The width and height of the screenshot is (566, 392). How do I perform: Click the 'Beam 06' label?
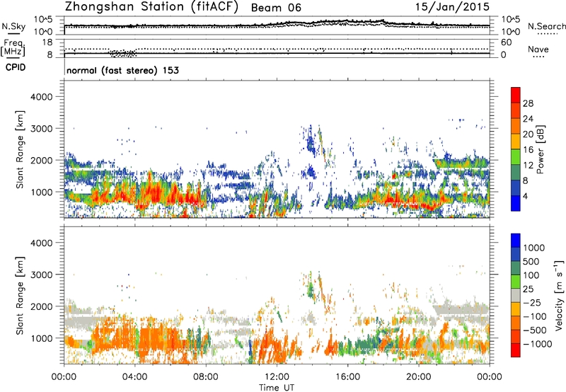[276, 8]
